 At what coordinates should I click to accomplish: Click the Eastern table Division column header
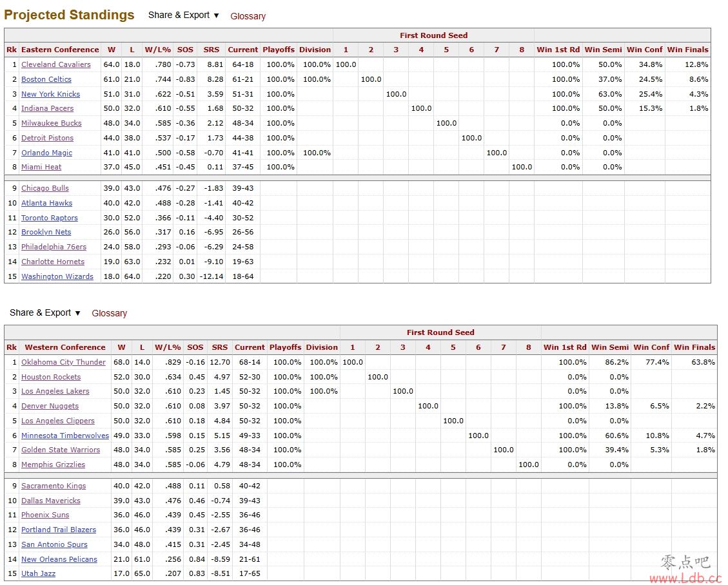click(315, 50)
